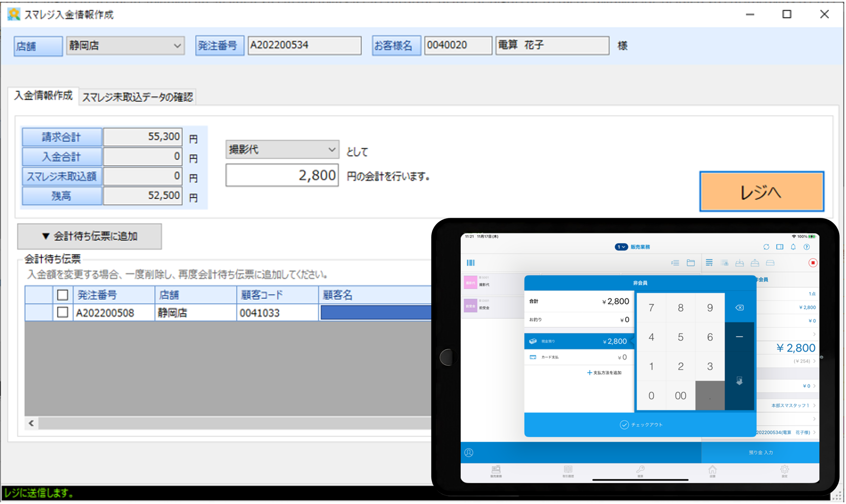846x504 pixels.
Task: Click 会計待ち伝票に追加 button
Action: click(90, 236)
